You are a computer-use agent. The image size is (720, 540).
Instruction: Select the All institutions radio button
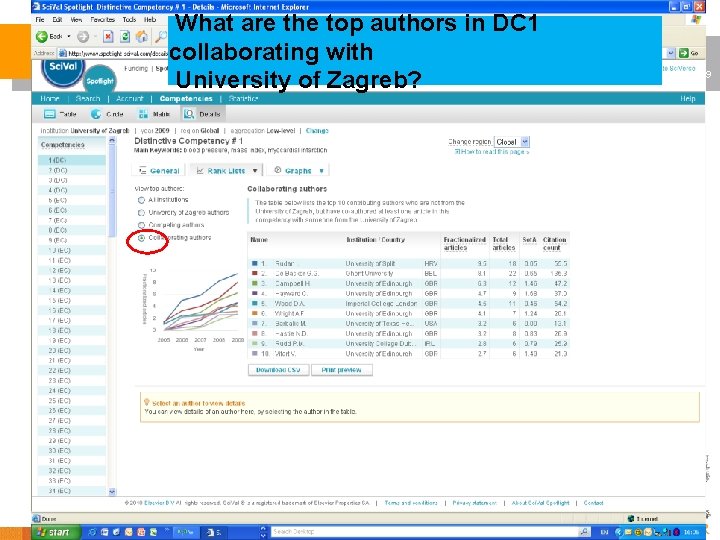click(x=141, y=200)
